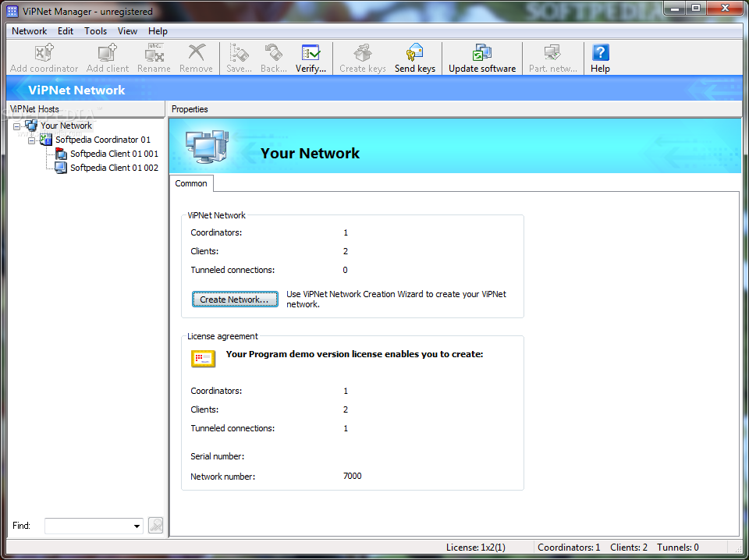Click the Tunneled connections label under ViPNet Network

(x=233, y=270)
